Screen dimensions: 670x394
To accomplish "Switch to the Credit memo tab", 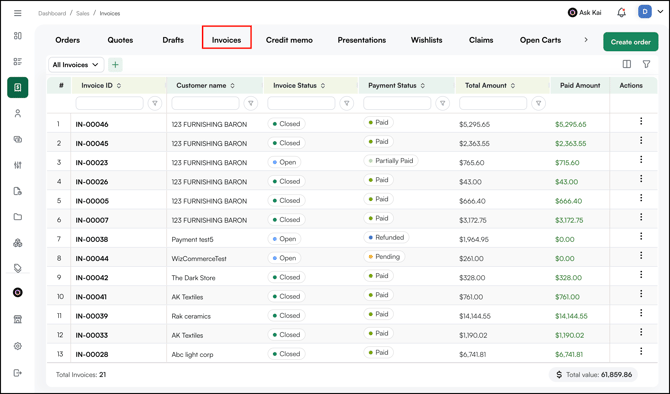I will (x=289, y=40).
